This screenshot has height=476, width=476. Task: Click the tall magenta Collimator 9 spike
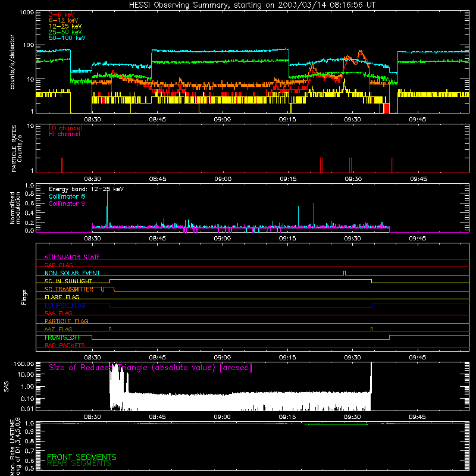click(313, 215)
